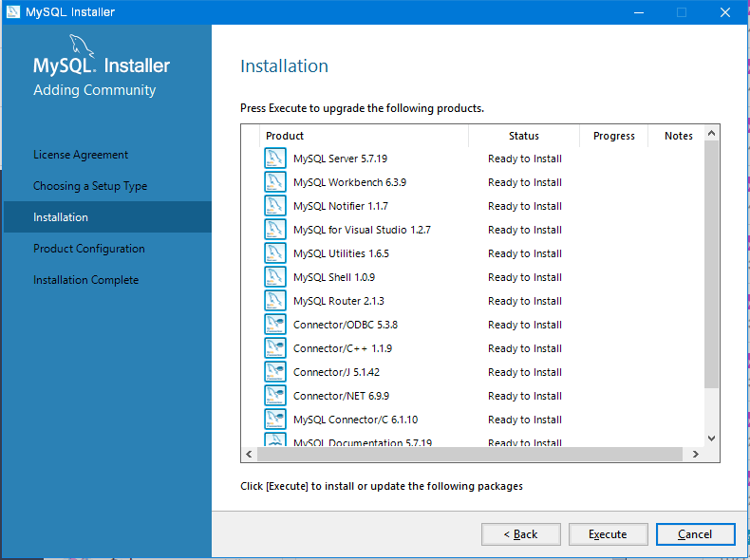Select the MySQL Utilities 1.6.5 icon

point(275,253)
